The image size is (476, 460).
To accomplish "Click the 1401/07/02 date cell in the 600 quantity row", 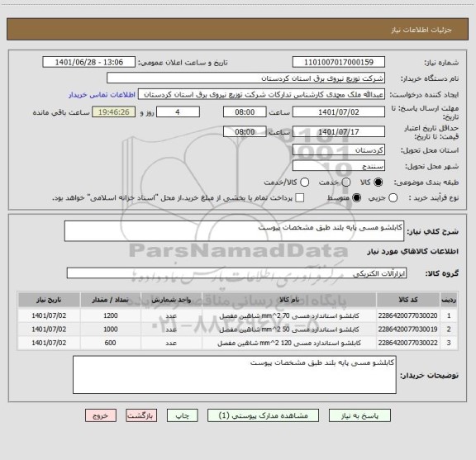I will coord(49,343).
